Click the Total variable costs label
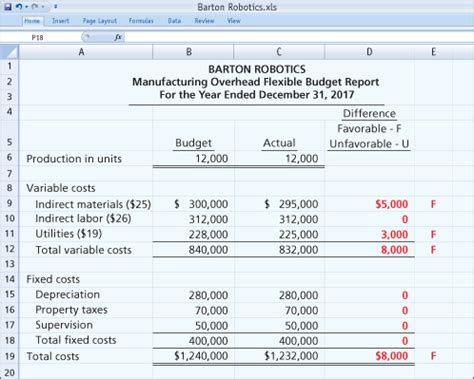 [83, 250]
